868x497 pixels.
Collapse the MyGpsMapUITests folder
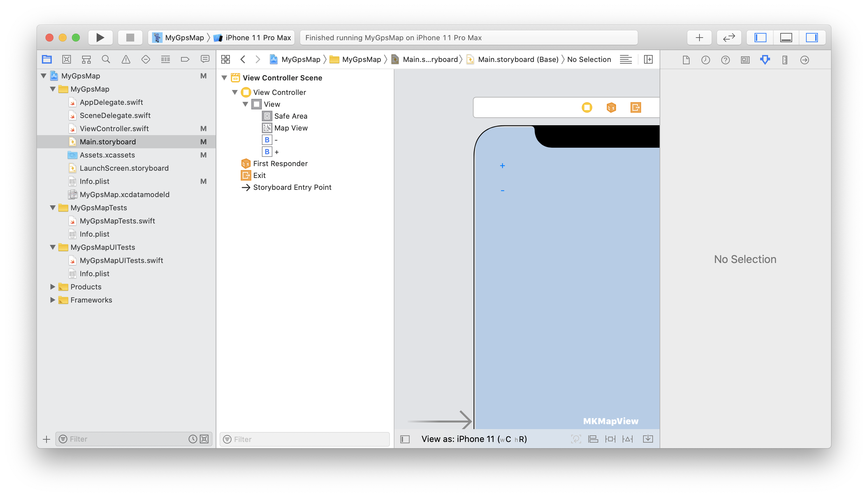point(52,247)
